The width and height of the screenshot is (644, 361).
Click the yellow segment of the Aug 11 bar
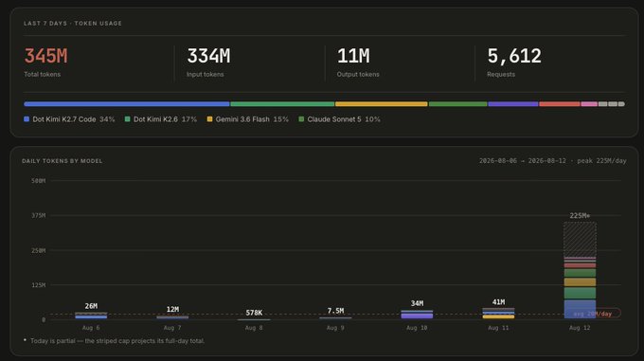[x=498, y=316]
